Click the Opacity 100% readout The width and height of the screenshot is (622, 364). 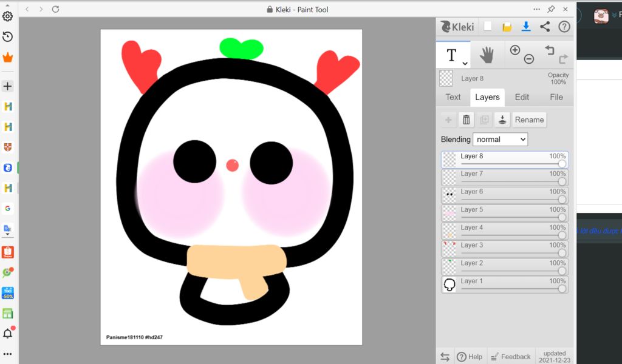(558, 78)
